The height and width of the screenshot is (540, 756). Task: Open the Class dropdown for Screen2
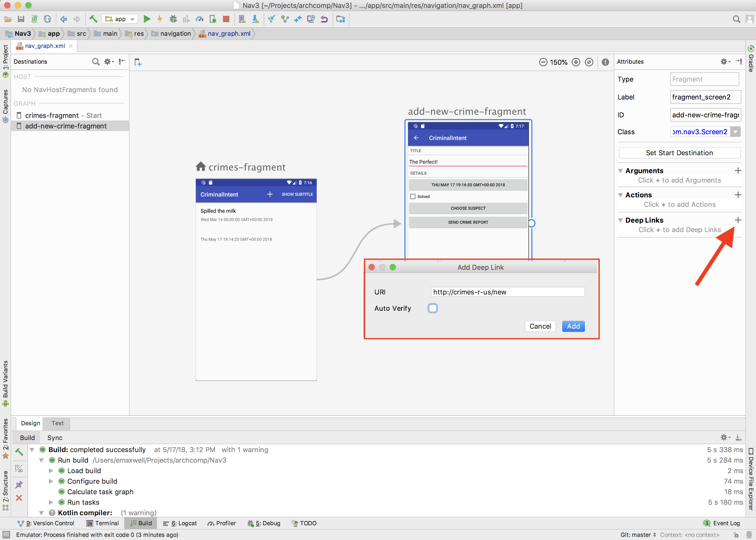pyautogui.click(x=735, y=132)
